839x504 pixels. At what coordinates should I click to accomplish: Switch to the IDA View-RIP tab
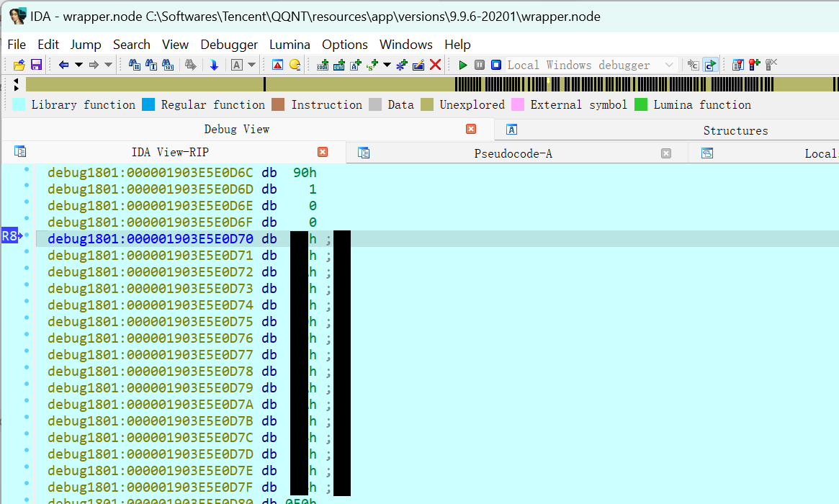pos(170,153)
